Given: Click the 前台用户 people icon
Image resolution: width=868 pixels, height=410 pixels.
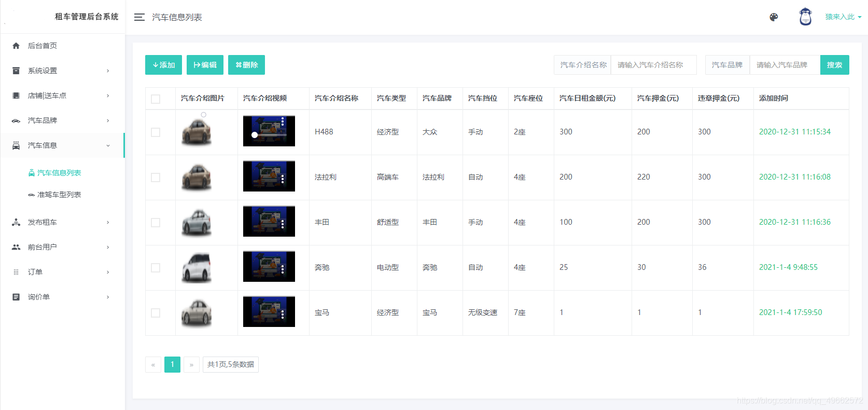Looking at the screenshot, I should [x=16, y=247].
